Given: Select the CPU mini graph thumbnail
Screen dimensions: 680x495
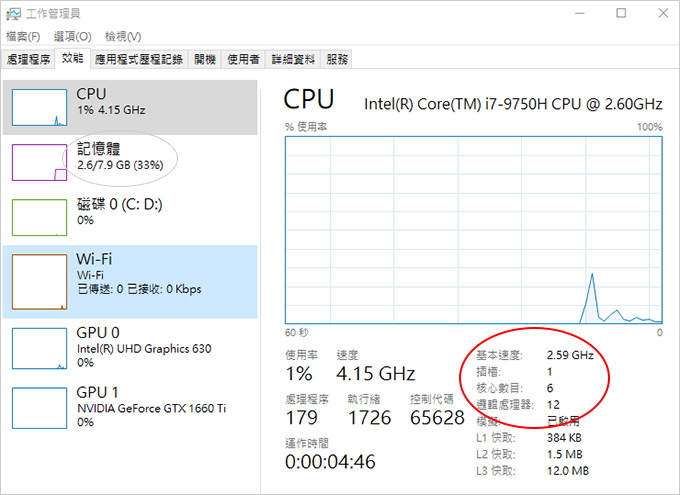Looking at the screenshot, I should 39,108.
